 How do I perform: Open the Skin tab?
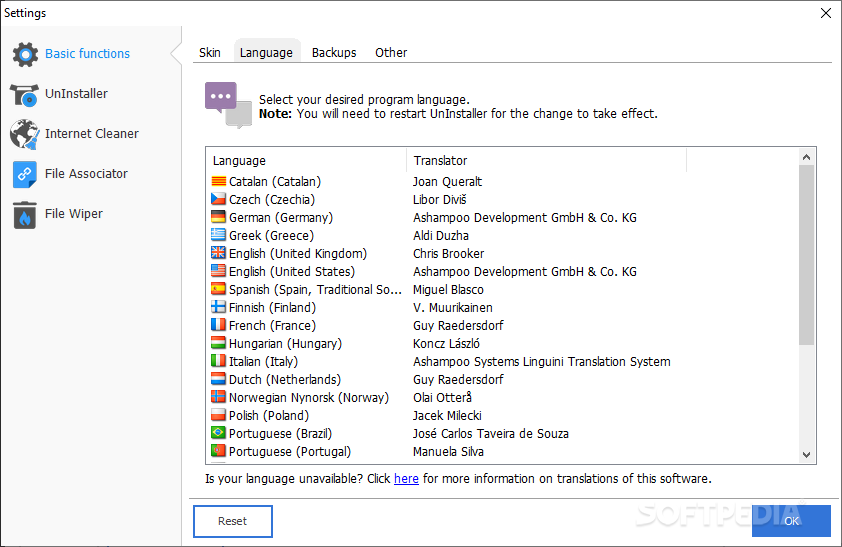point(209,53)
